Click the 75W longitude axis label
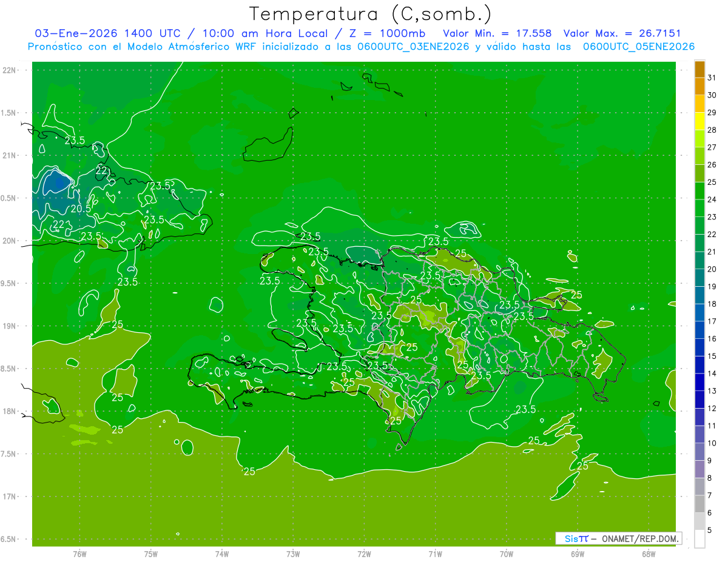The image size is (728, 562). pyautogui.click(x=151, y=554)
